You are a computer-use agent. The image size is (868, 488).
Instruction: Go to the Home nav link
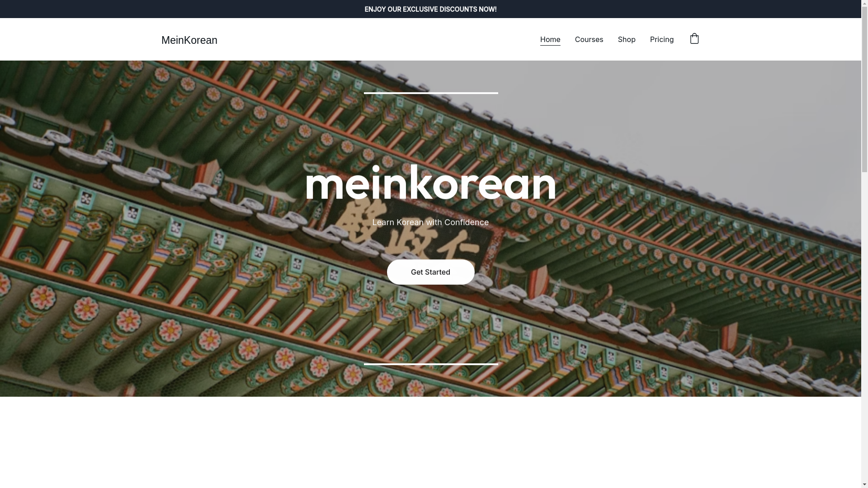550,39
